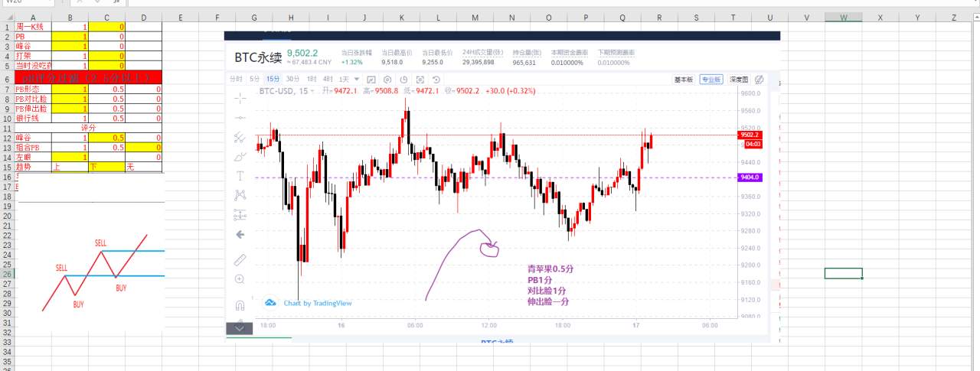The height and width of the screenshot is (371, 980).
Task: Click the 9404.0 purple price label
Action: 749,177
